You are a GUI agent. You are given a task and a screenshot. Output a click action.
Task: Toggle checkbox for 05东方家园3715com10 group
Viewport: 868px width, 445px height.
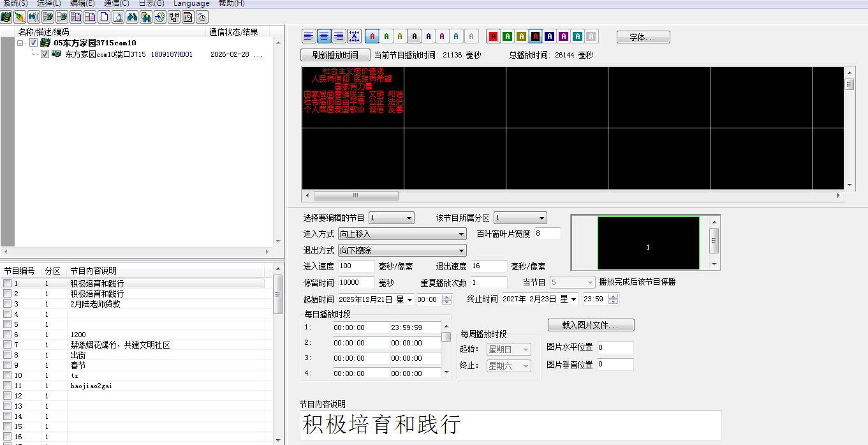click(34, 43)
